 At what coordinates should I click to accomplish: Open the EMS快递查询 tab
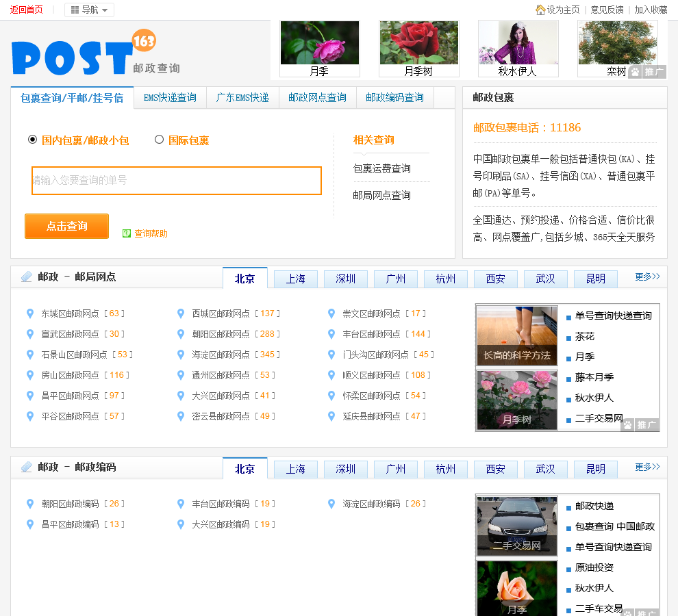pyautogui.click(x=170, y=98)
